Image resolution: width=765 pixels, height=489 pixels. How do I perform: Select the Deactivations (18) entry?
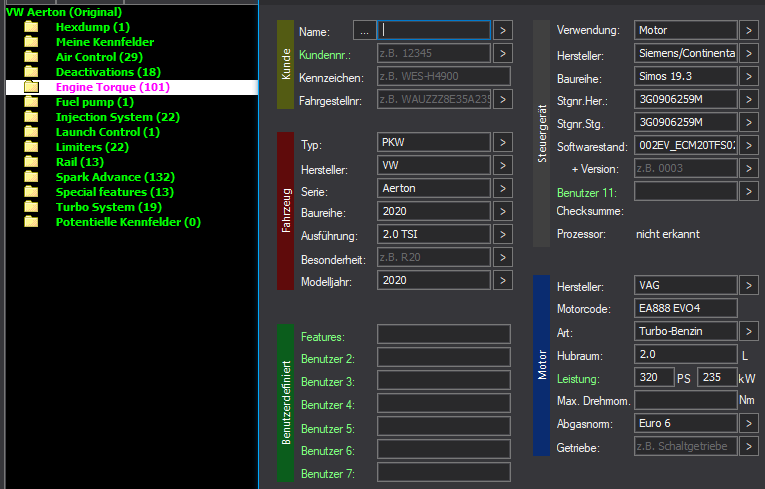(108, 72)
